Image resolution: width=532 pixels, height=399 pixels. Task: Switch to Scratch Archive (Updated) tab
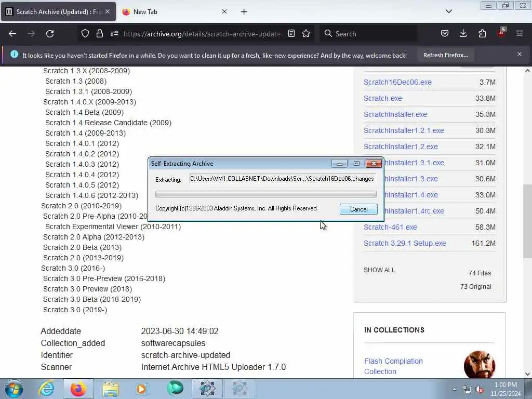pyautogui.click(x=58, y=12)
